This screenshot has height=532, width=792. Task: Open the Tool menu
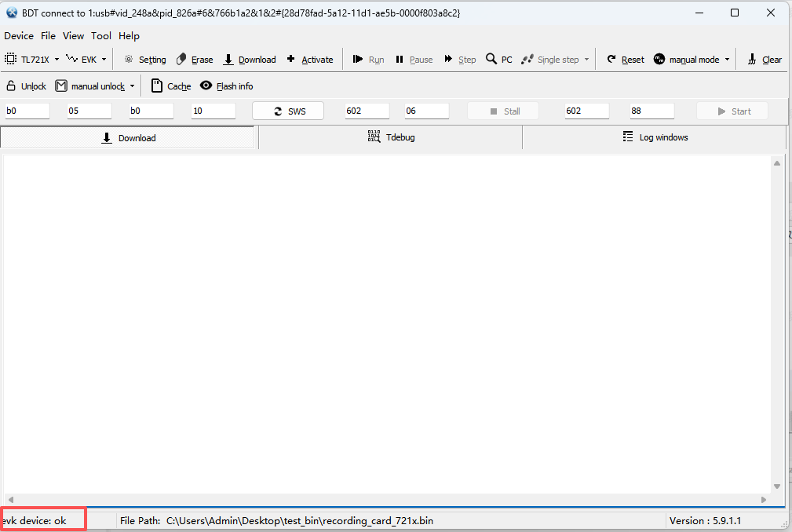coord(101,36)
